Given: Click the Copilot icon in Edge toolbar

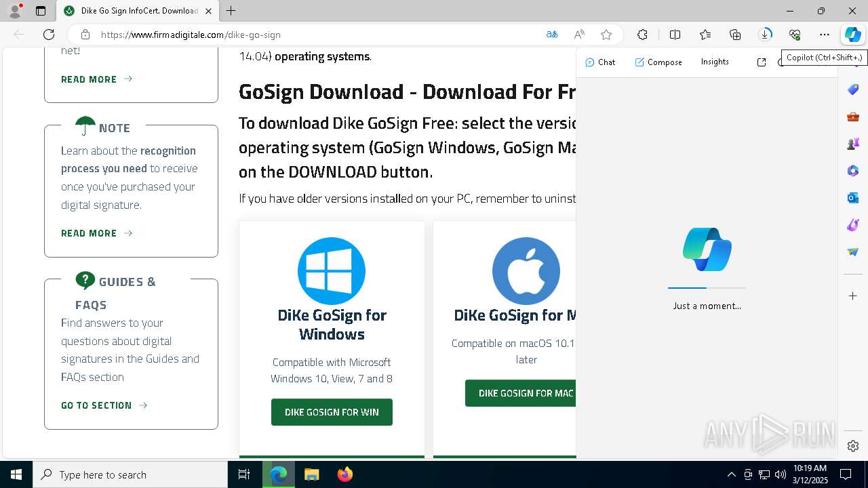Looking at the screenshot, I should pos(852,35).
